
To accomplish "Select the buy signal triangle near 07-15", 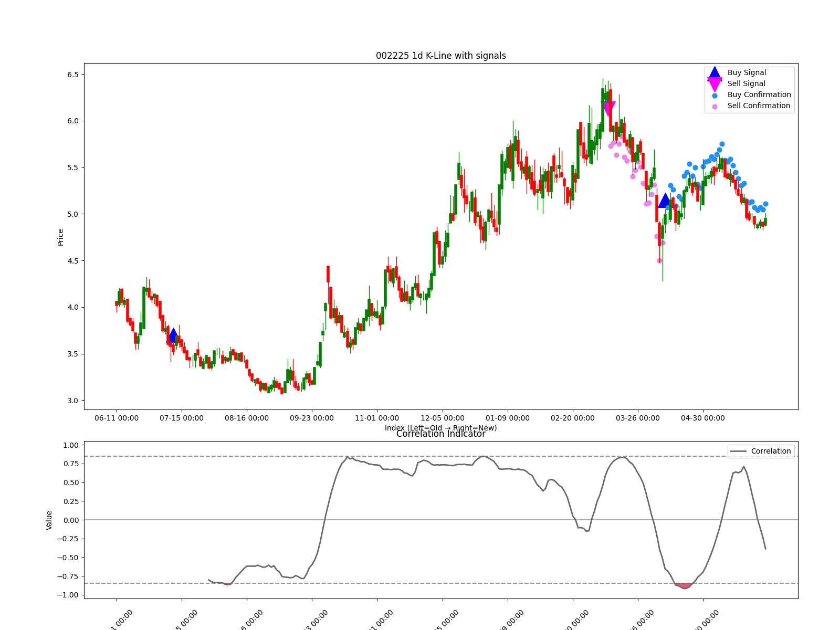I will 173,335.
